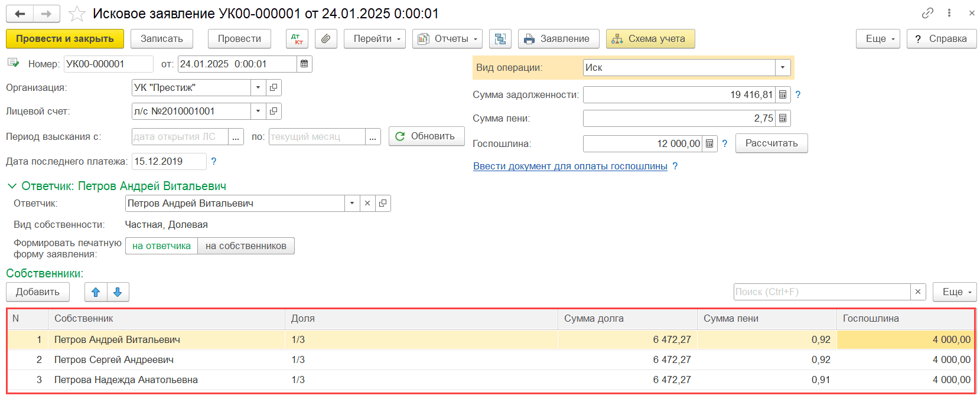Switch print form to 'на собственников'
Viewport: 980px width, 399px height.
tap(246, 246)
